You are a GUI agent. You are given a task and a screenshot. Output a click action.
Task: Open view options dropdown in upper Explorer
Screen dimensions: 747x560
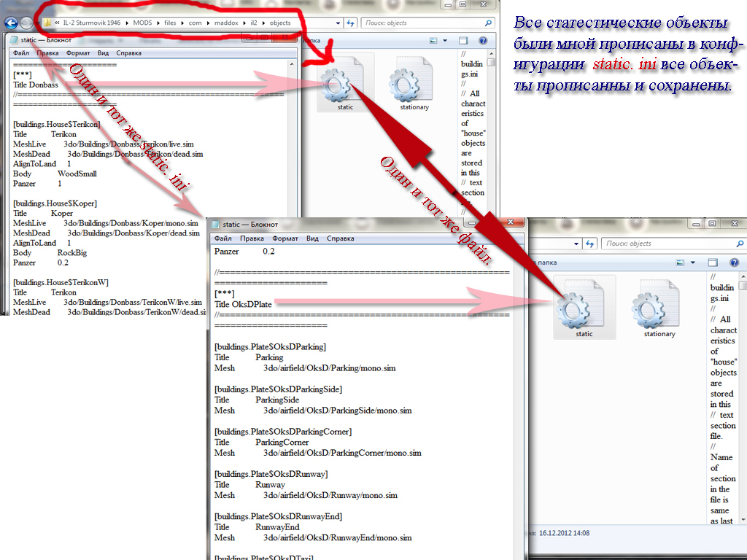click(x=445, y=41)
